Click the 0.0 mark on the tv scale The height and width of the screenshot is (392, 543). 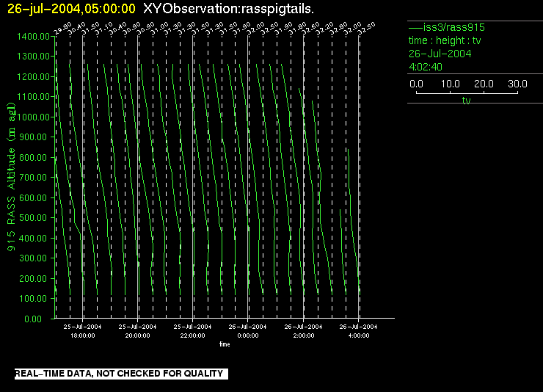(x=416, y=84)
